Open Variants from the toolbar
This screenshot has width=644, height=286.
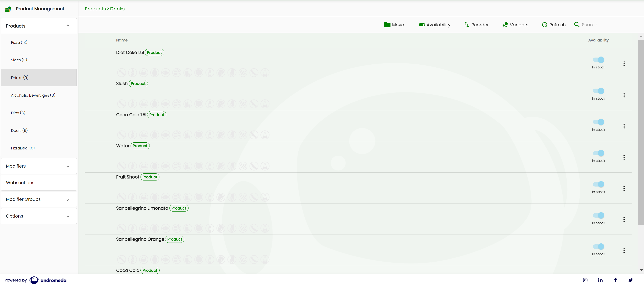[x=515, y=25]
